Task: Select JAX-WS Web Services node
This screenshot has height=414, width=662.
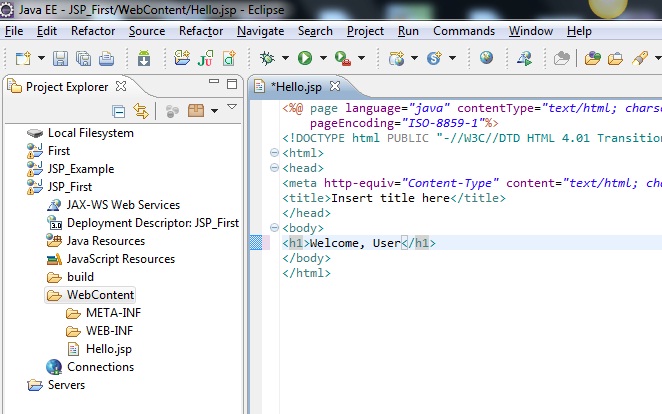Action: [x=113, y=205]
